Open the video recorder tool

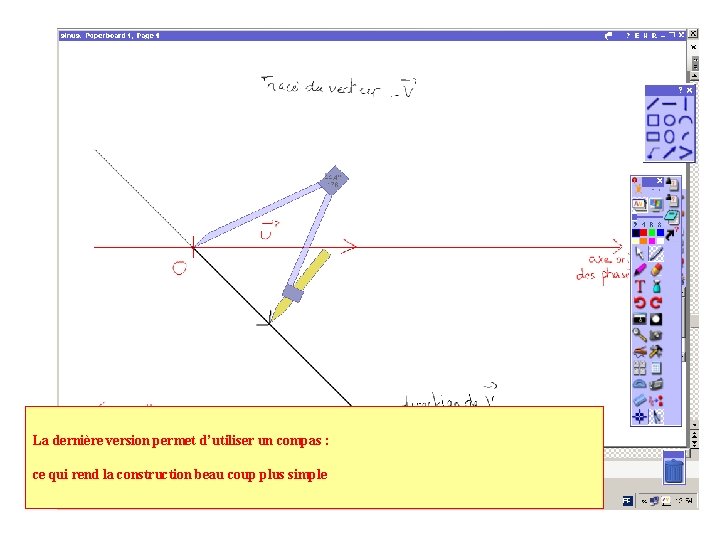(x=656, y=384)
